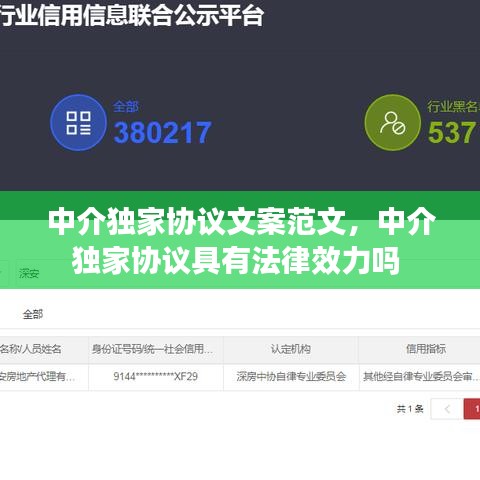The image size is (480, 480).
Task: Click the credit code 9144***XF29 cell
Action: point(156,377)
